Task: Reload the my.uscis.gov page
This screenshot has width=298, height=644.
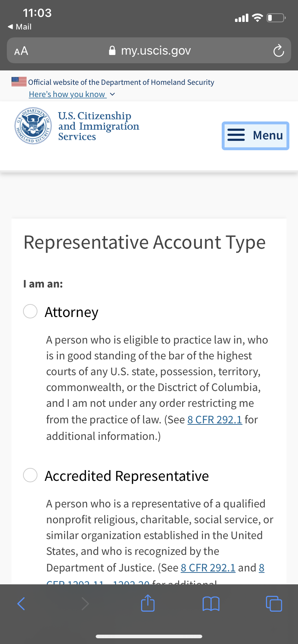Action: tap(278, 51)
